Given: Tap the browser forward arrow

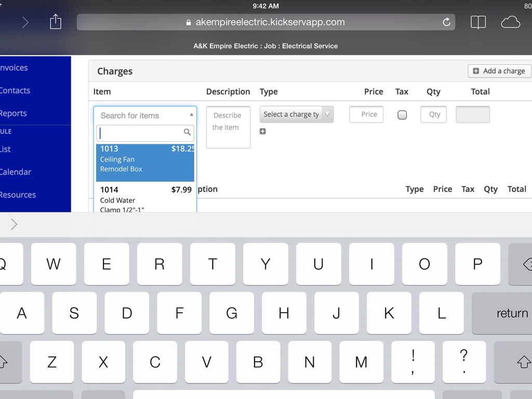Looking at the screenshot, I should (x=25, y=22).
